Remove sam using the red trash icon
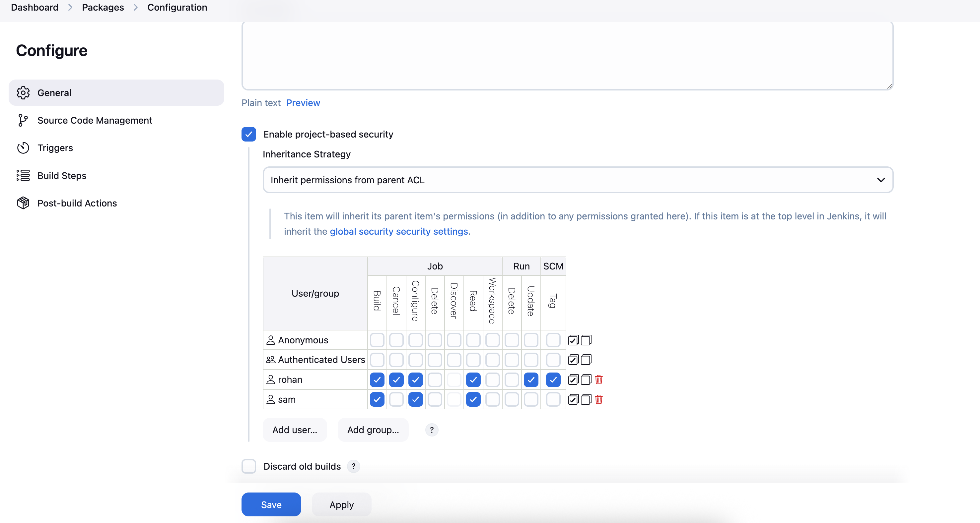Viewport: 980px width, 523px height. tap(598, 399)
